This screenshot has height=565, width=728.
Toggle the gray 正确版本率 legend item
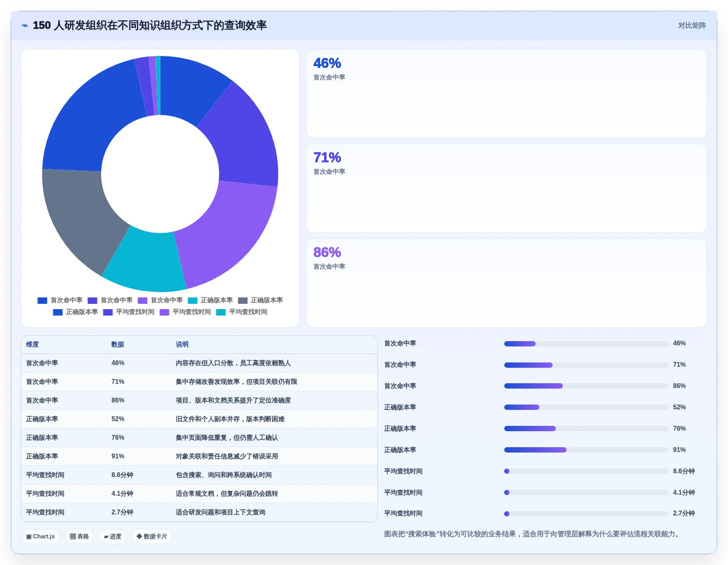tap(261, 300)
